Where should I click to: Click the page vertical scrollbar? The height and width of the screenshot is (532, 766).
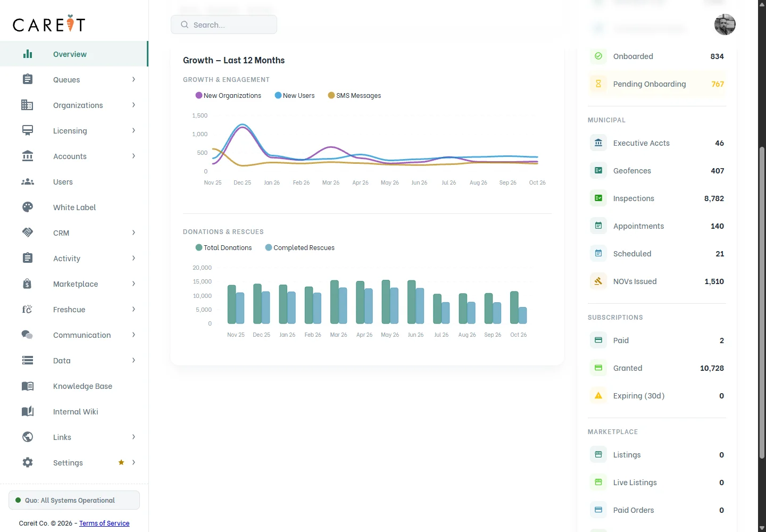click(x=762, y=302)
